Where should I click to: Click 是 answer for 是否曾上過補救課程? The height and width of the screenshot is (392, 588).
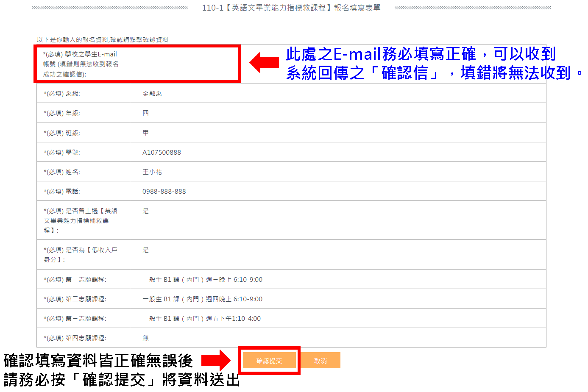145,211
